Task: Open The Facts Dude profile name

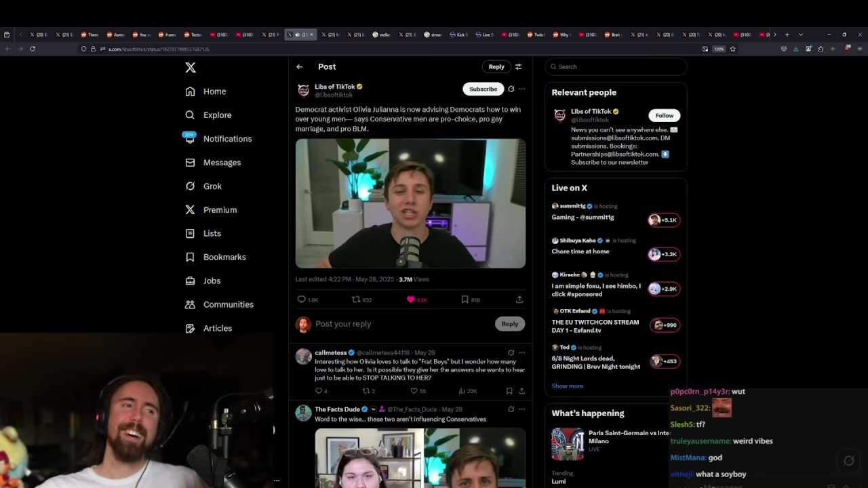Action: (x=337, y=409)
